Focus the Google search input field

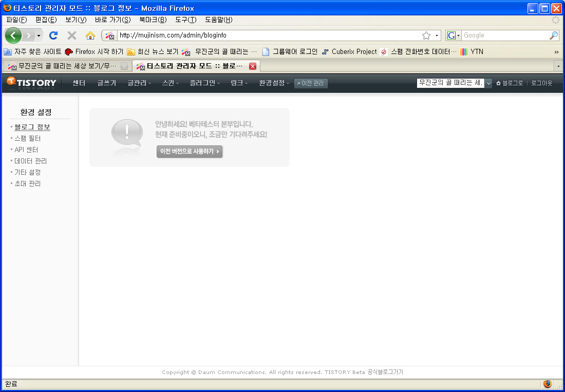[x=505, y=35]
